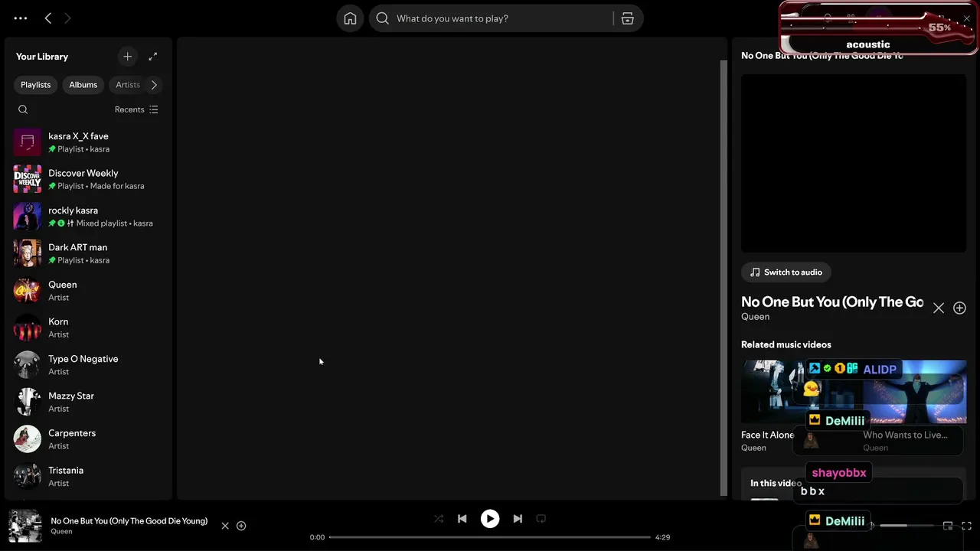The height and width of the screenshot is (551, 980).
Task: Click plus beside title in right panel
Action: coord(959,308)
